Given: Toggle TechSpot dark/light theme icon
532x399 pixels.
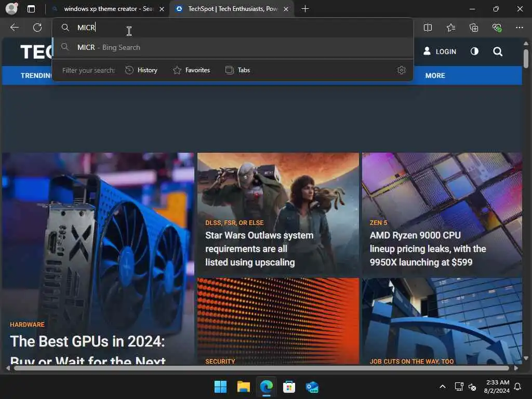Looking at the screenshot, I should click(474, 51).
